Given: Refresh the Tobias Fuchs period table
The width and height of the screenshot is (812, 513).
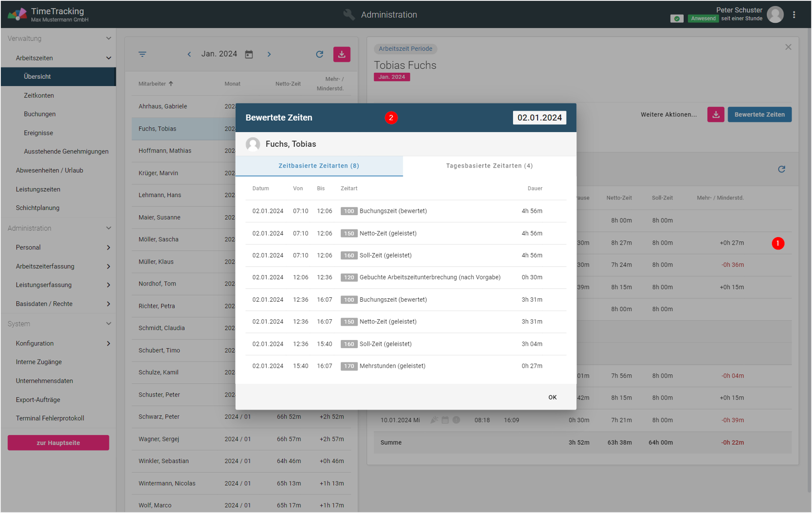Looking at the screenshot, I should tap(781, 169).
